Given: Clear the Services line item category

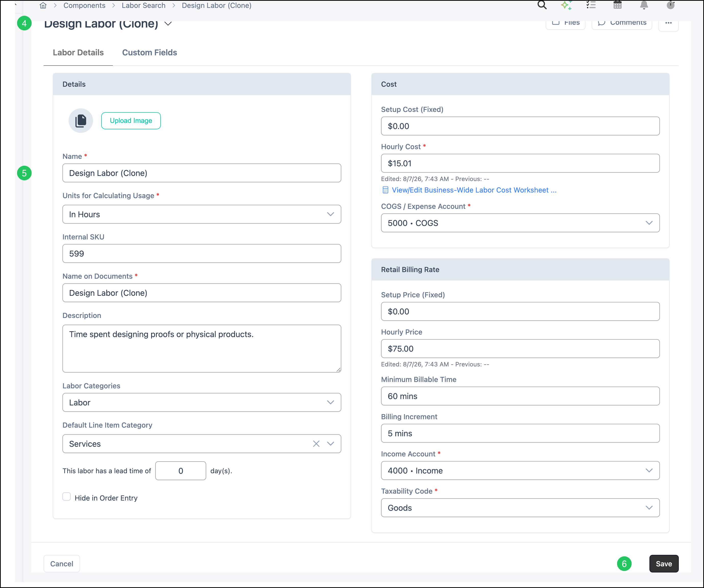Looking at the screenshot, I should click(x=316, y=444).
